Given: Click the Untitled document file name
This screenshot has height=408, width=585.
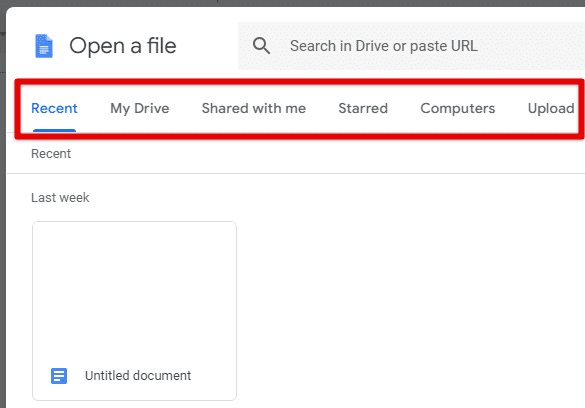Looking at the screenshot, I should pos(138,376).
